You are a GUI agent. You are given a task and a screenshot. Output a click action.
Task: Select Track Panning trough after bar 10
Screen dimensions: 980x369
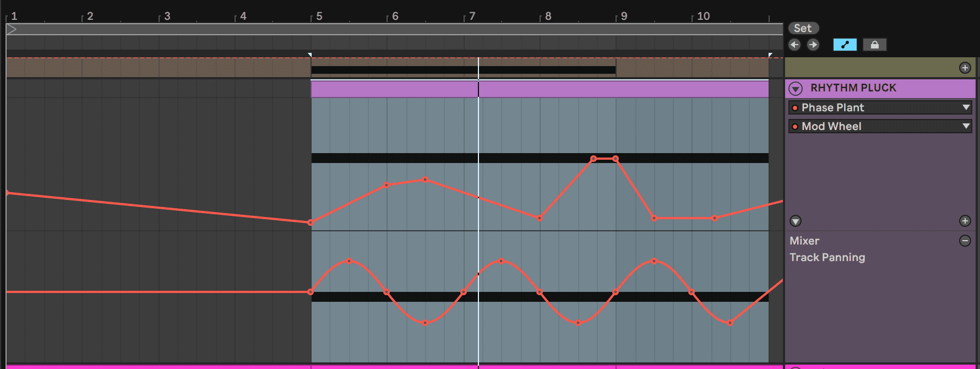730,323
